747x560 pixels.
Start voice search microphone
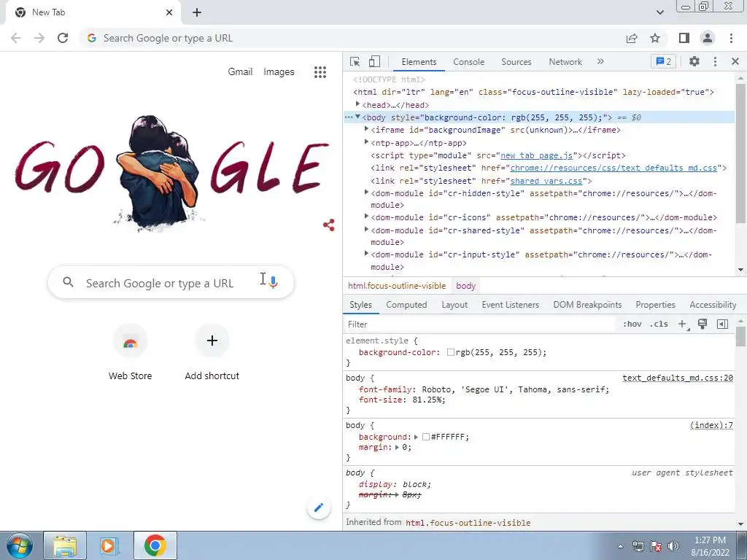(273, 282)
